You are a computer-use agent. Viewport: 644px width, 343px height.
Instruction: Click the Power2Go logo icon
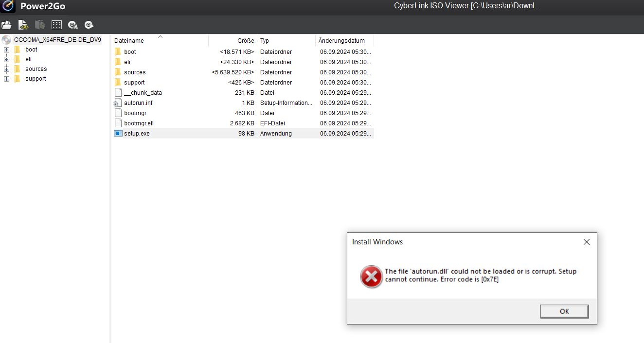pyautogui.click(x=8, y=6)
